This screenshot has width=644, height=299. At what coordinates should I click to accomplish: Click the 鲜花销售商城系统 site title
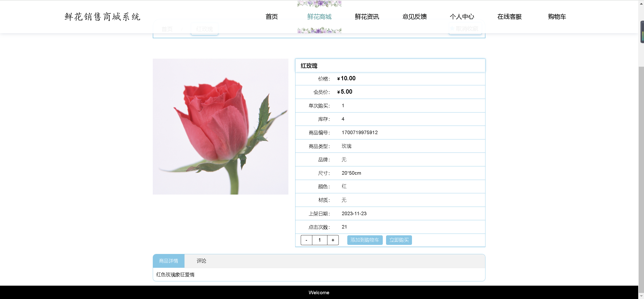[102, 17]
